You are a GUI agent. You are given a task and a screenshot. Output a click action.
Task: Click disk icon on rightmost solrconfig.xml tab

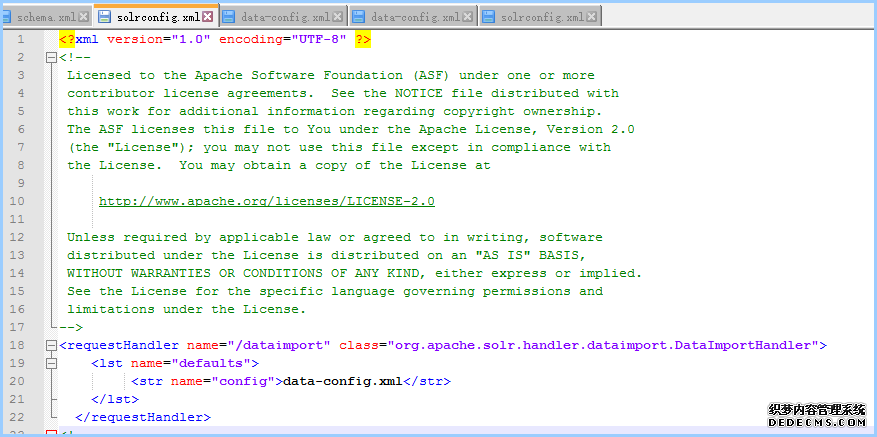pos(489,17)
